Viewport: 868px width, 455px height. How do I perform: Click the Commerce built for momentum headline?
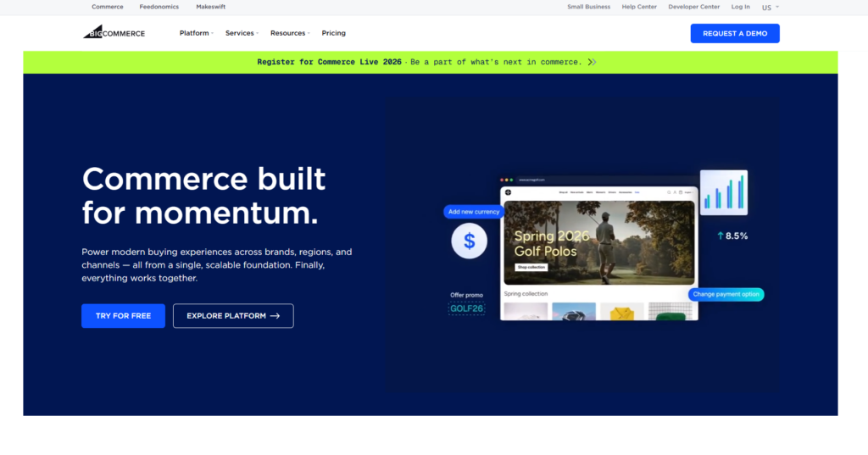[203, 196]
